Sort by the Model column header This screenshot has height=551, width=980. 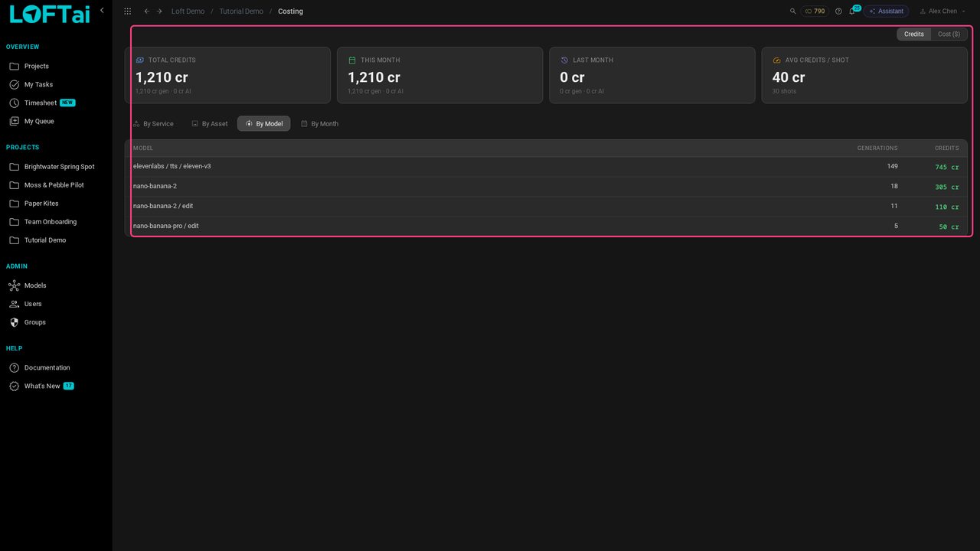click(x=143, y=148)
